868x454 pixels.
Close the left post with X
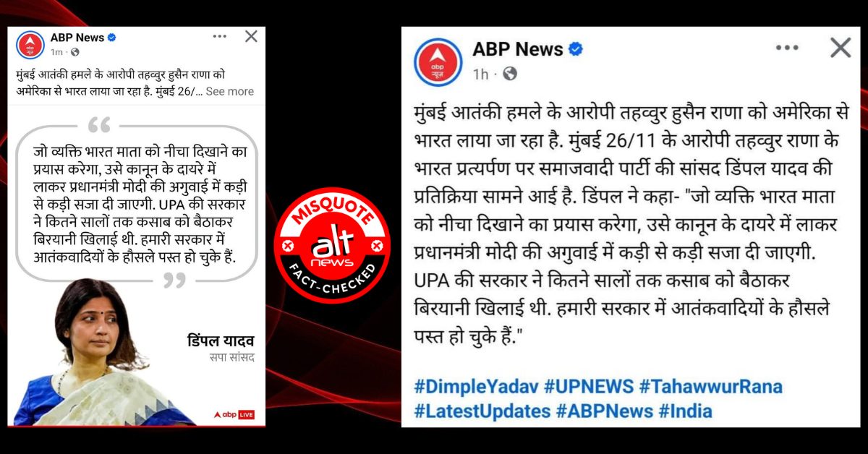coord(251,36)
